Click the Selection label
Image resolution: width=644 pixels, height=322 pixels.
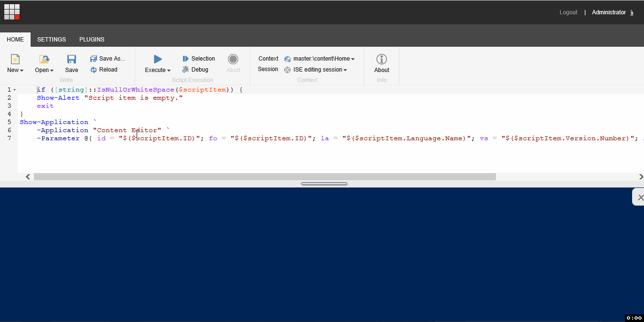203,59
